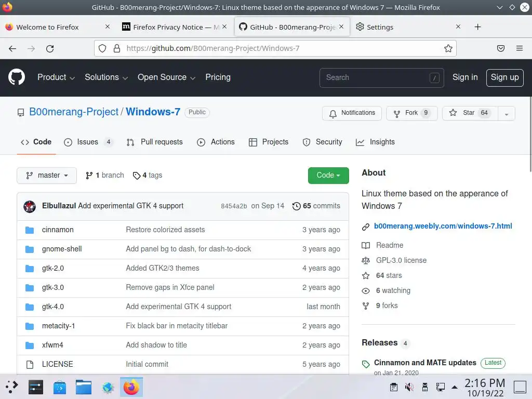Click the cinnamon folder icon
532x399 pixels.
(x=30, y=230)
